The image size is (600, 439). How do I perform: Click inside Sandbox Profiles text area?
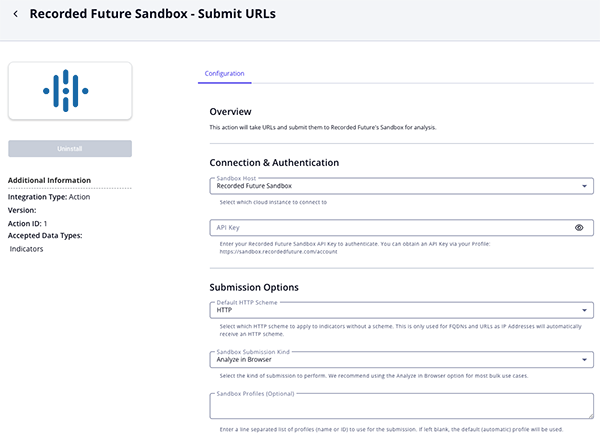tap(401, 406)
